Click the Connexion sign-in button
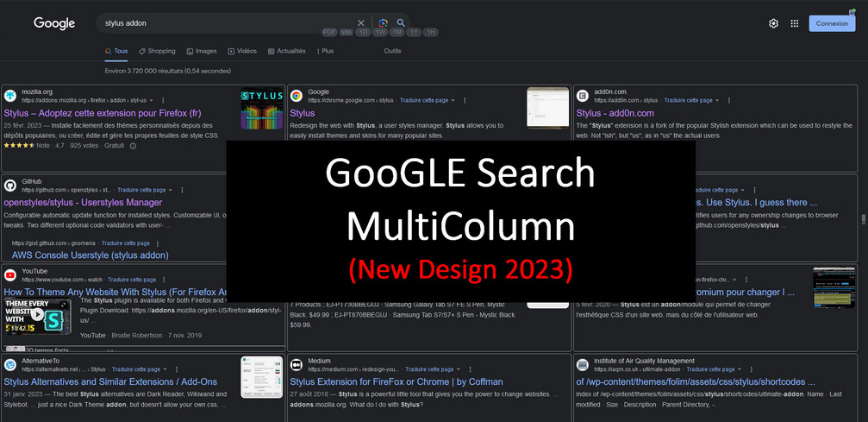This screenshot has height=422, width=868. (x=832, y=23)
